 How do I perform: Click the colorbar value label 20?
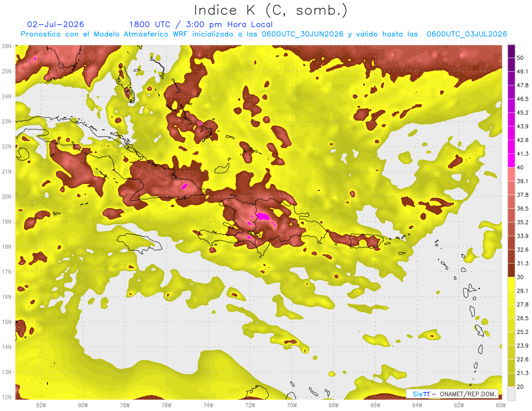tap(521, 387)
